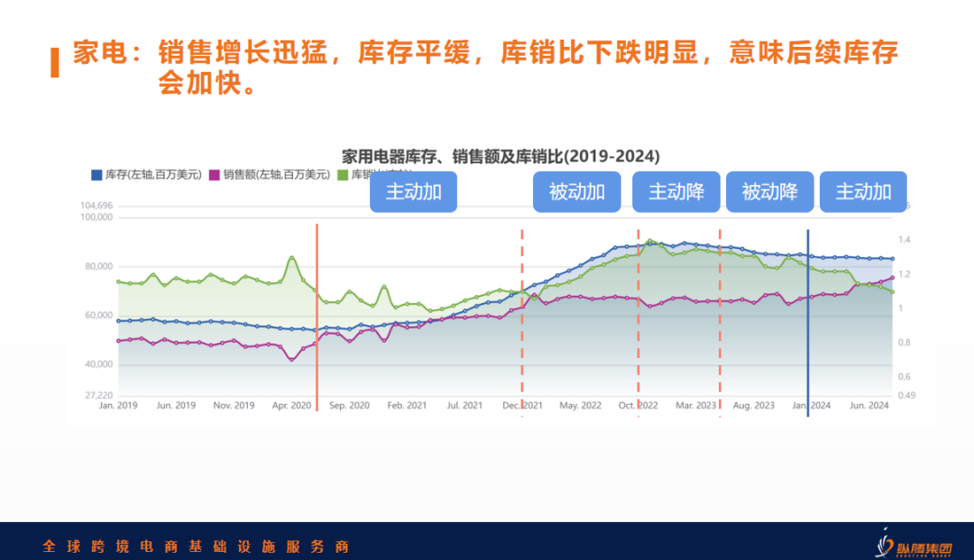Click the leftmost 主动加 button
Image resolution: width=974 pixels, height=560 pixels.
point(413,191)
